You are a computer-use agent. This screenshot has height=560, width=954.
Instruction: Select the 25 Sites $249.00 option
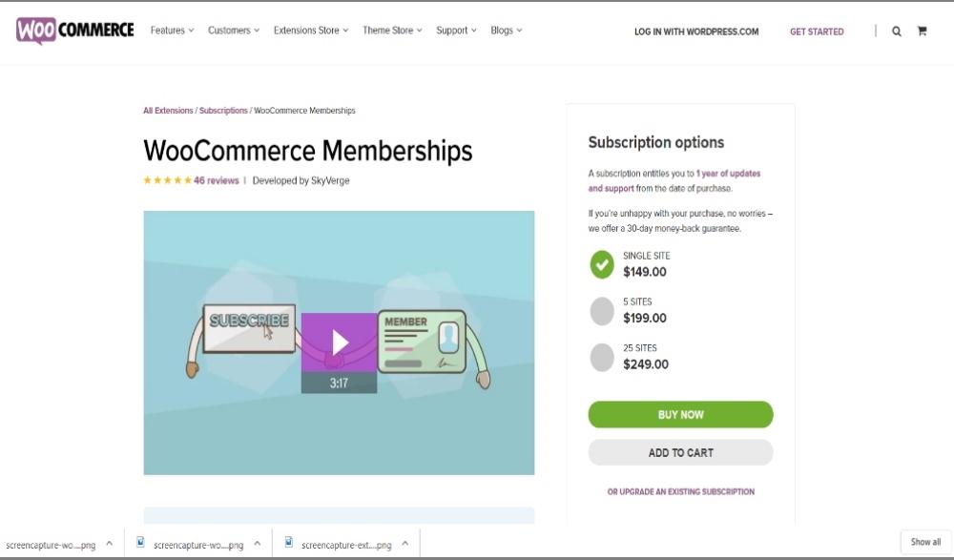tap(602, 358)
